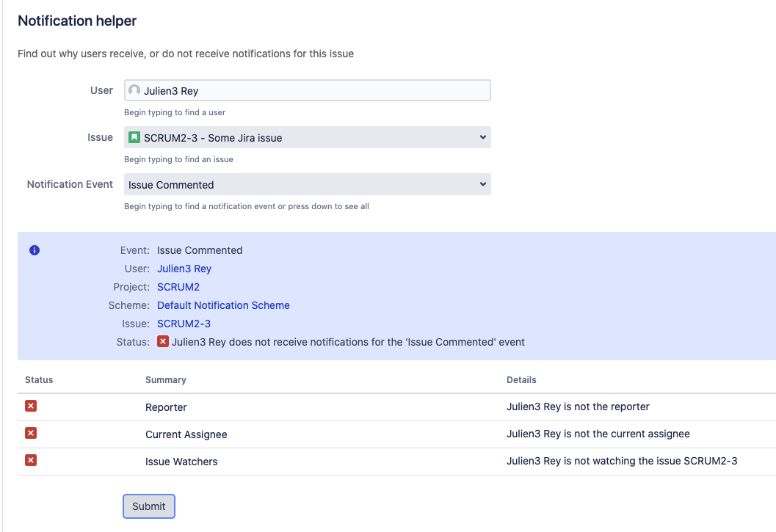This screenshot has height=532, width=776.
Task: Click the Details column header
Action: coord(521,380)
